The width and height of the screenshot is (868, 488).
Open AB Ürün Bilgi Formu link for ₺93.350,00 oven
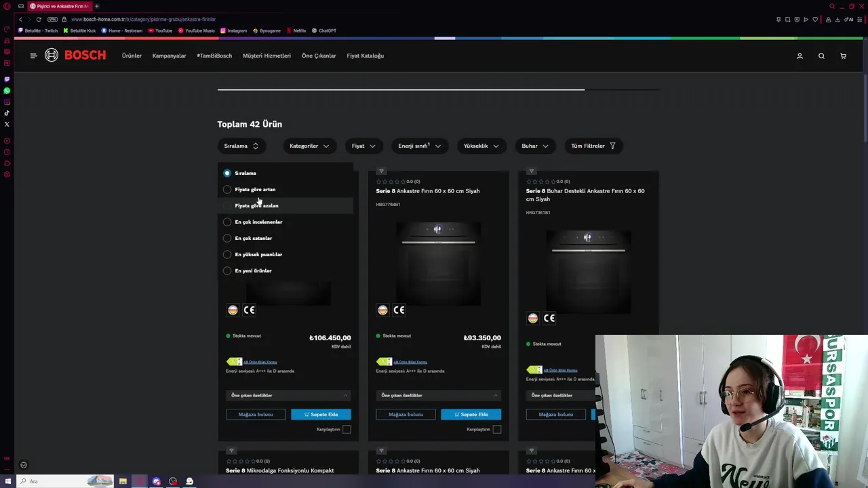click(x=410, y=362)
